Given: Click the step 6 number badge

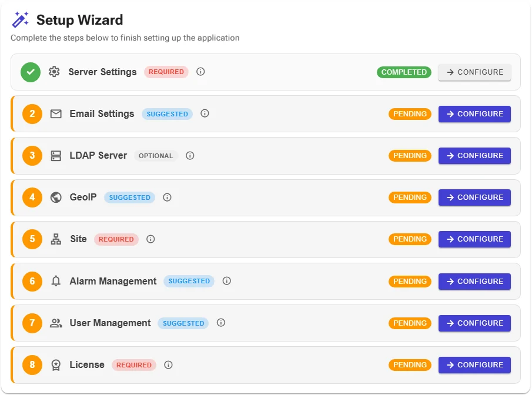Looking at the screenshot, I should pos(32,281).
